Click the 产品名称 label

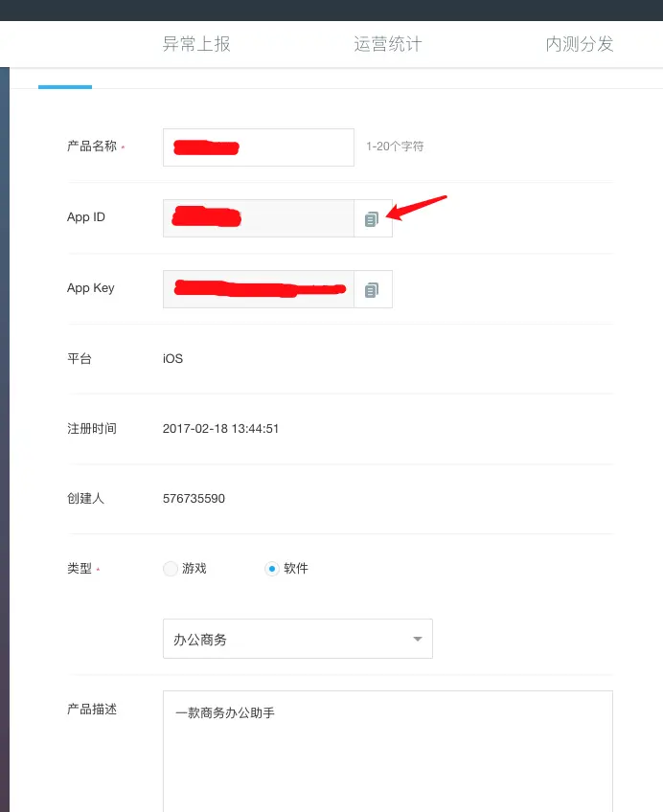point(92,147)
